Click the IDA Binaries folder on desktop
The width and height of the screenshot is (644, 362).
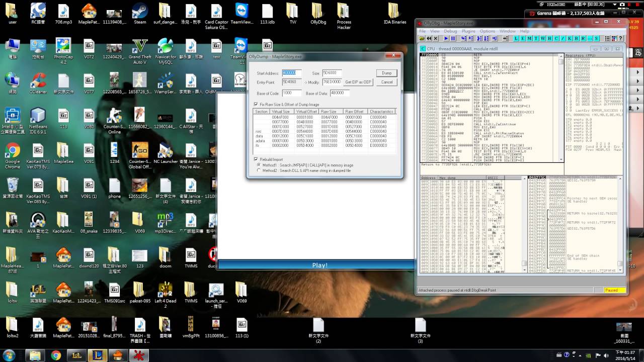coord(395,15)
